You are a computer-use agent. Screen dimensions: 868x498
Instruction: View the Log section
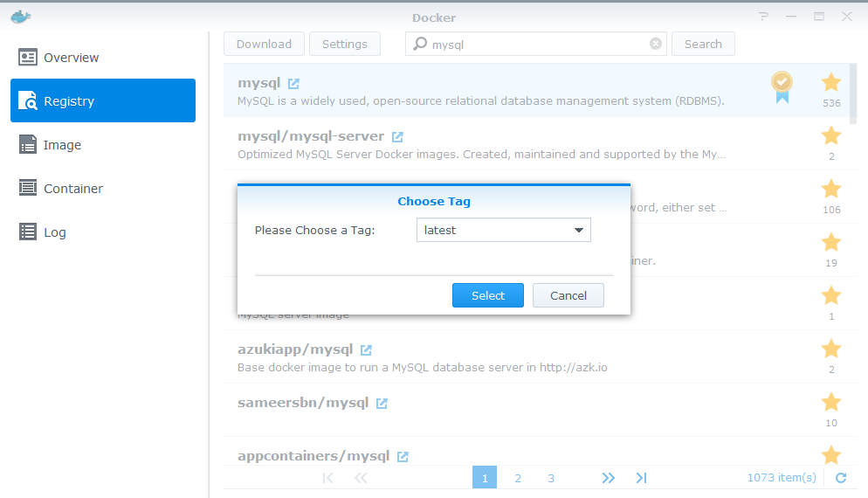(x=103, y=232)
